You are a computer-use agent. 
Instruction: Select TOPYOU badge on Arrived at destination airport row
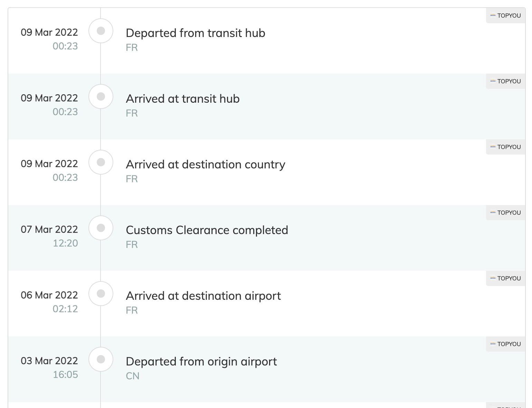click(505, 278)
